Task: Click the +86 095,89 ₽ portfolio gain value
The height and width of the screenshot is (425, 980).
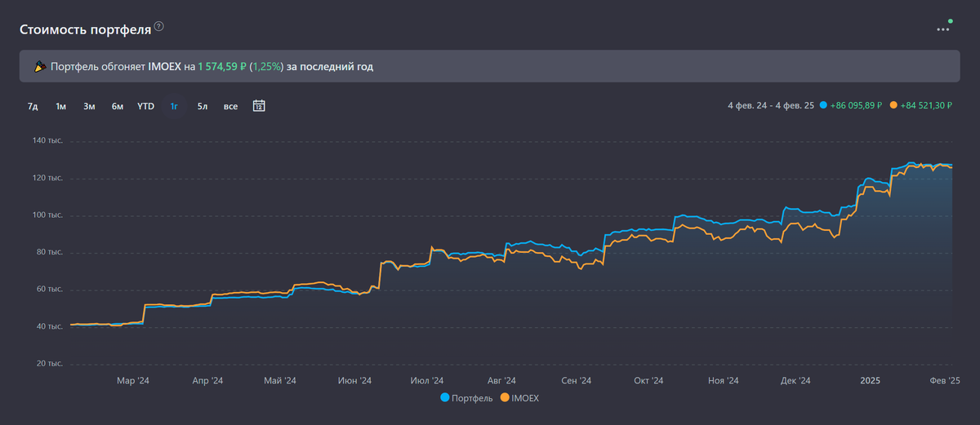Action: coord(856,106)
